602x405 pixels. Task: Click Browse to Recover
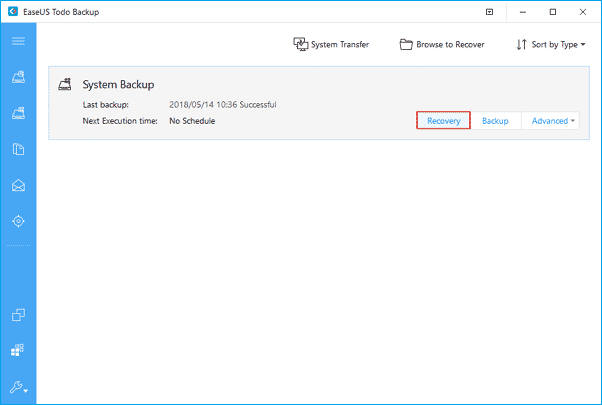442,45
